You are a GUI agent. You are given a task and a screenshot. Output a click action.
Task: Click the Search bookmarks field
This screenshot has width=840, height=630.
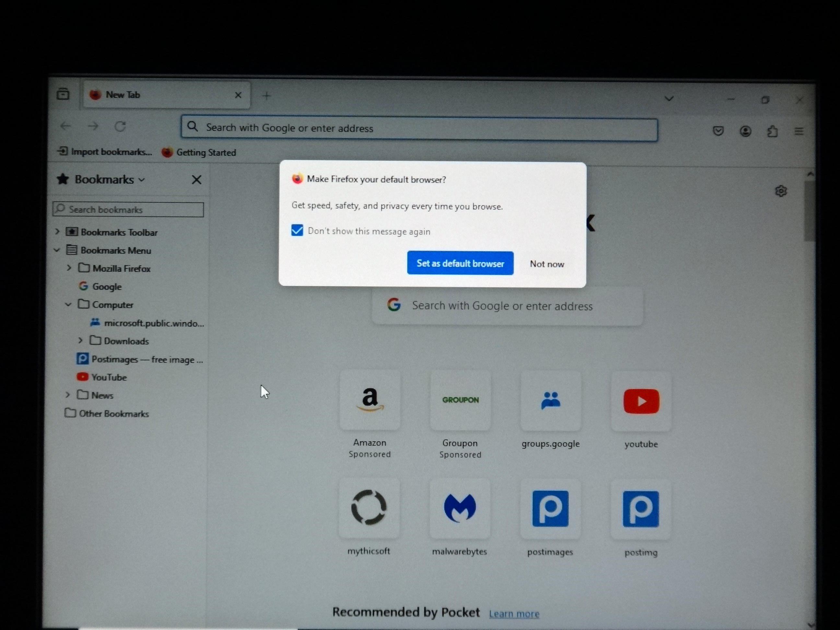coord(128,209)
